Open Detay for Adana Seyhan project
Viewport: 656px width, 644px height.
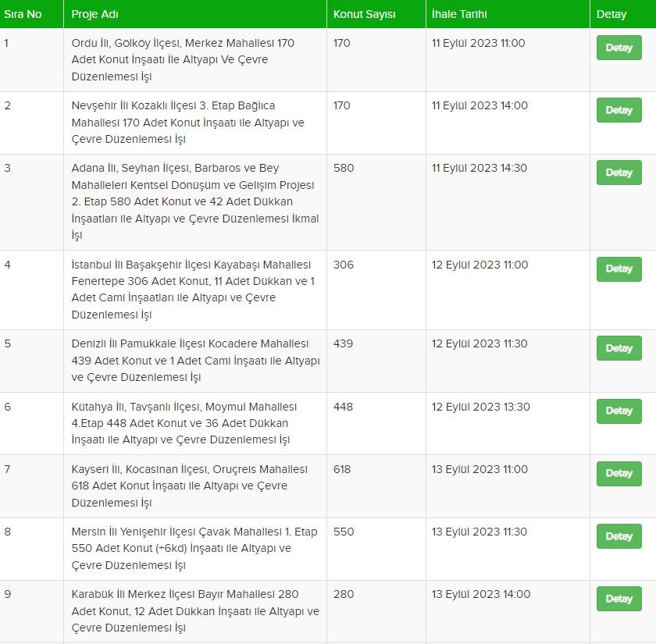point(619,173)
